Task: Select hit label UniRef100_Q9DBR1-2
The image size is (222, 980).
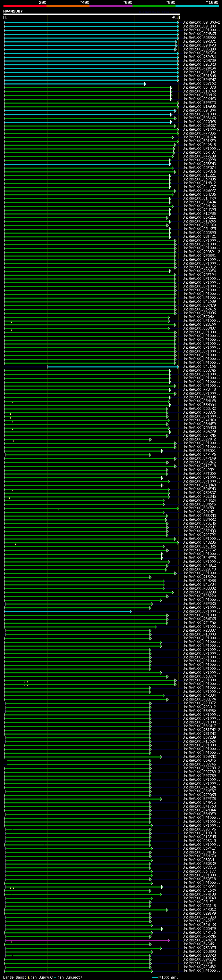Action: click(x=201, y=252)
